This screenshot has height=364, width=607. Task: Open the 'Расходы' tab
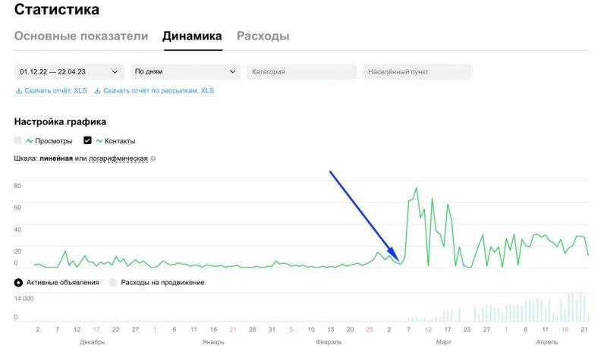263,36
